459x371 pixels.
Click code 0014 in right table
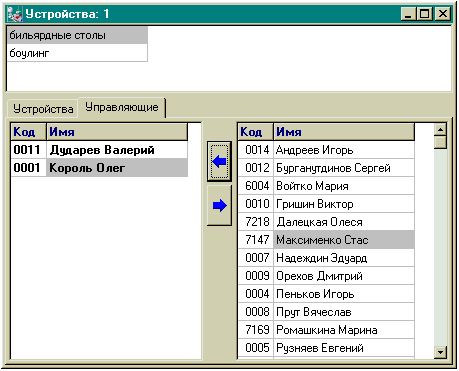[x=256, y=150]
